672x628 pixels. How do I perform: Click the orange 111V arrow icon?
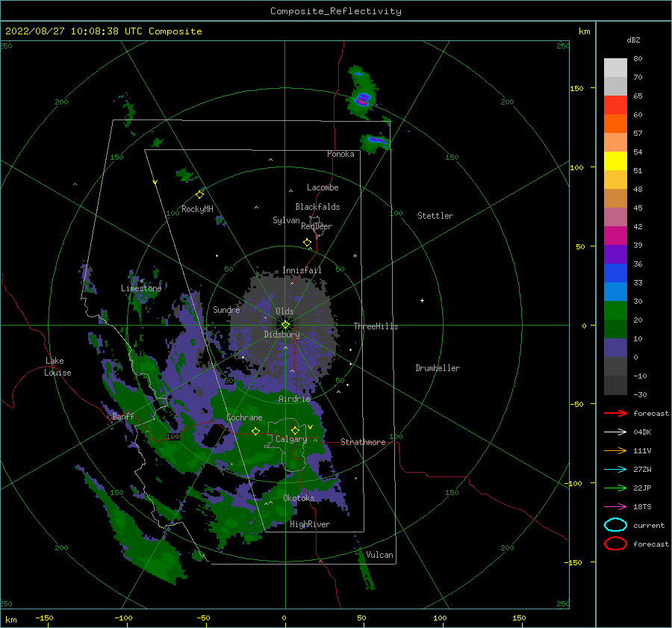[x=615, y=450]
